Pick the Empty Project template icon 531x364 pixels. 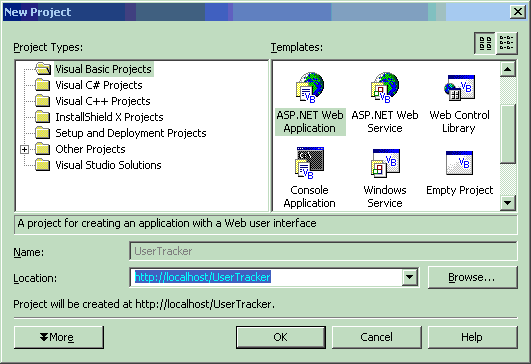(x=460, y=163)
